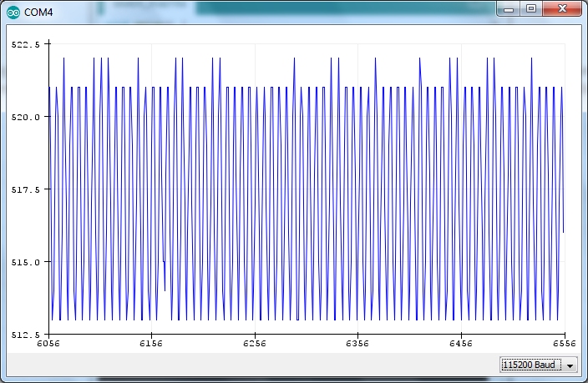The width and height of the screenshot is (588, 383).
Task: Maximize the COM4 plotter window
Action: tap(531, 8)
